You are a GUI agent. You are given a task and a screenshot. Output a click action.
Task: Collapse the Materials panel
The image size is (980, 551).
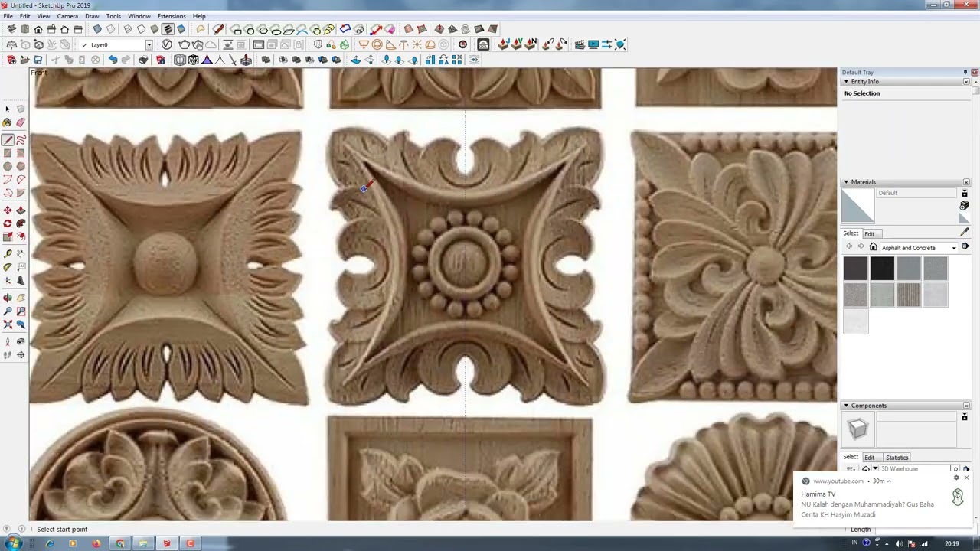[x=846, y=182]
